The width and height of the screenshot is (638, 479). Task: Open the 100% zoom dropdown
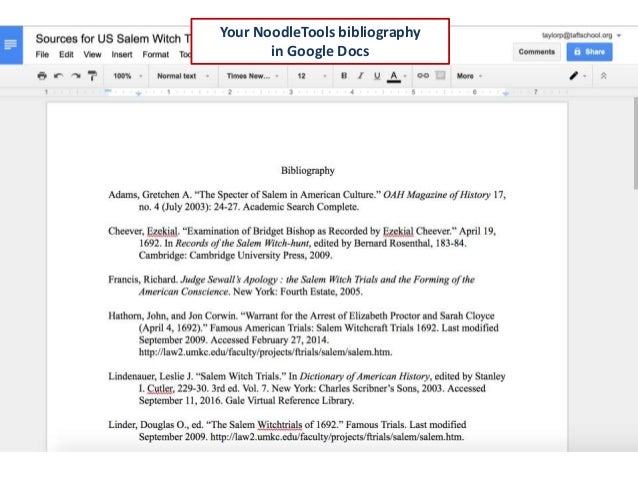pos(127,75)
